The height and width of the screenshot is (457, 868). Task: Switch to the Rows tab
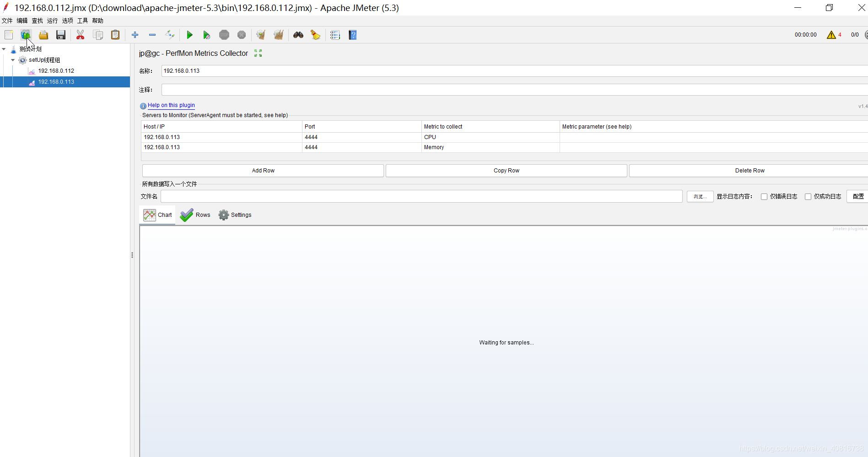click(195, 215)
